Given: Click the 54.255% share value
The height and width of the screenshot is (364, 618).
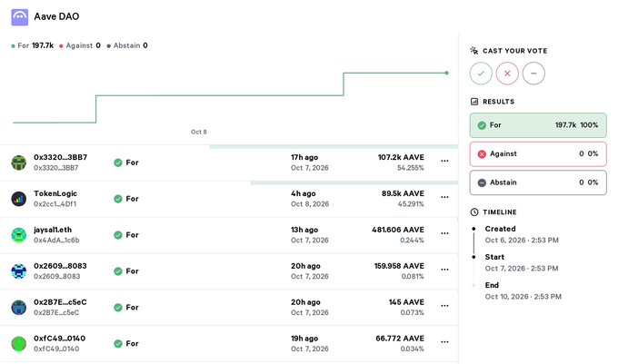Looking at the screenshot, I should click(410, 168).
